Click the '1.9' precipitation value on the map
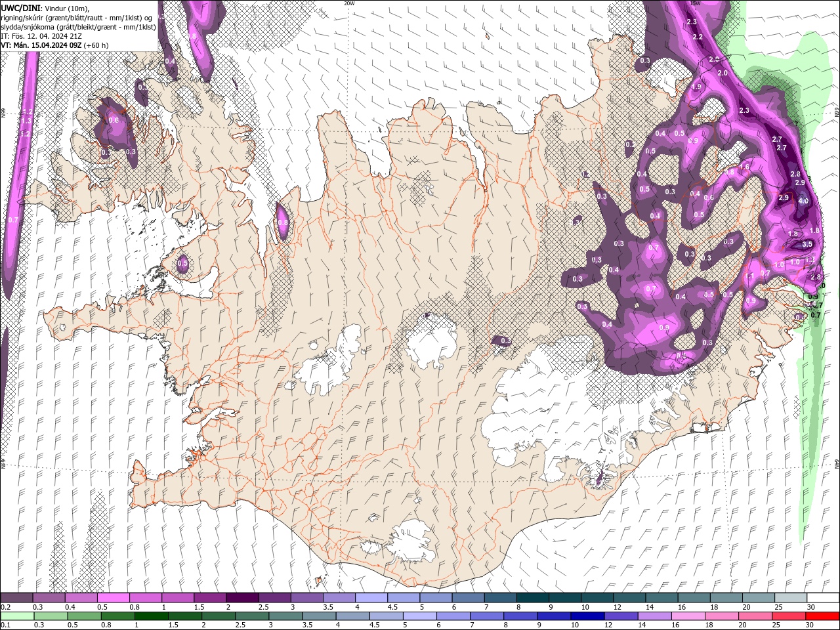 [696, 87]
